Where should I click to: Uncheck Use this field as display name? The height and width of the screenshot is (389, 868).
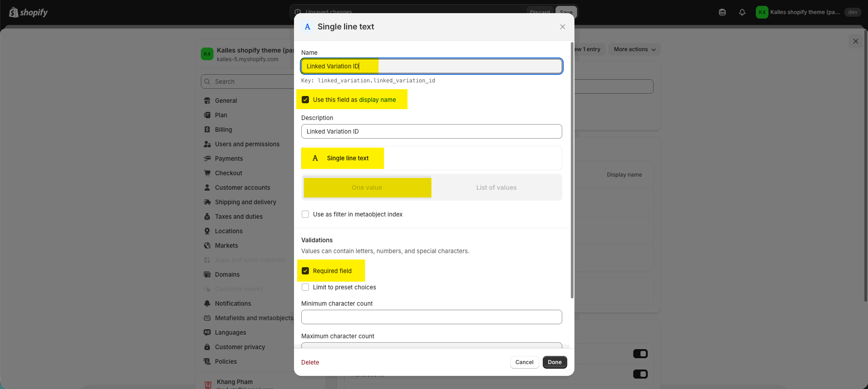pyautogui.click(x=305, y=100)
